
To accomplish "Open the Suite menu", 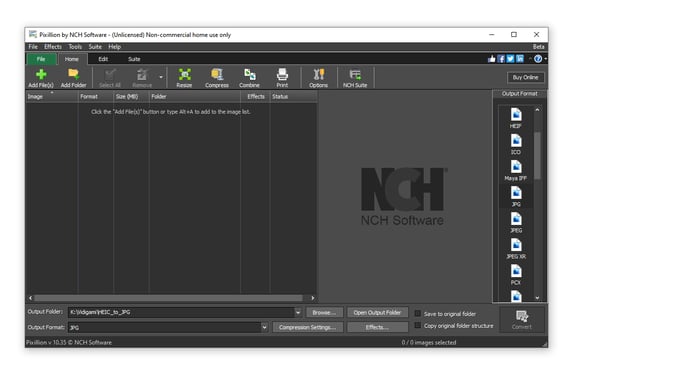I will tap(95, 47).
